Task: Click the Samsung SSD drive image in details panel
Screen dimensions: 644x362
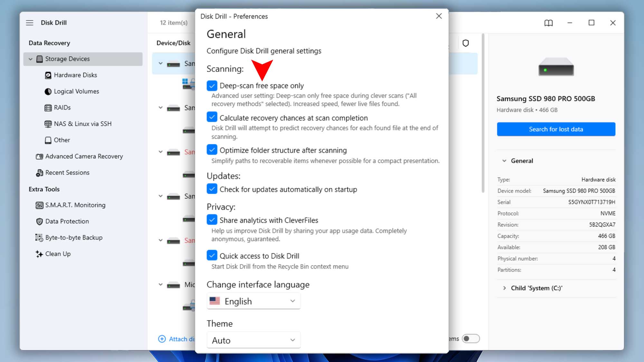Action: [x=556, y=67]
